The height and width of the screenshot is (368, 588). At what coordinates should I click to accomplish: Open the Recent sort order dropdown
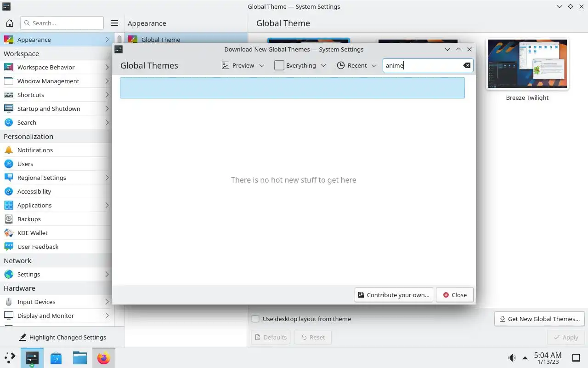tap(356, 65)
